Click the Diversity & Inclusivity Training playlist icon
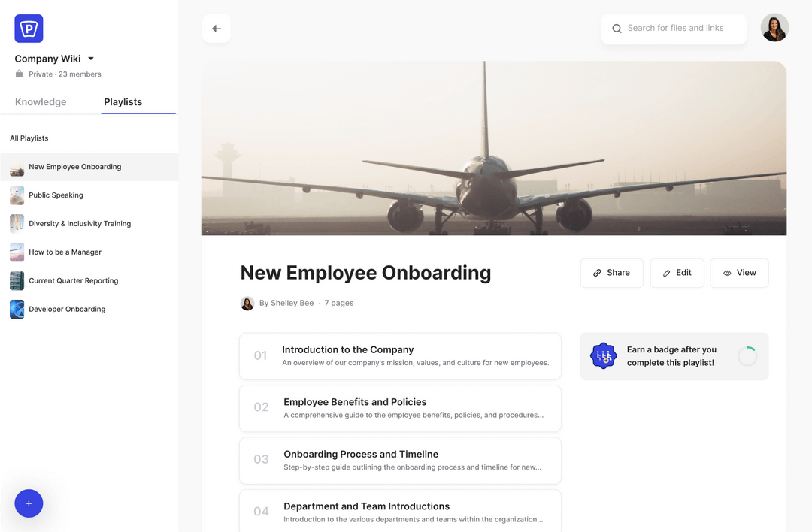Viewport: 812px width, 532px height. click(x=17, y=223)
